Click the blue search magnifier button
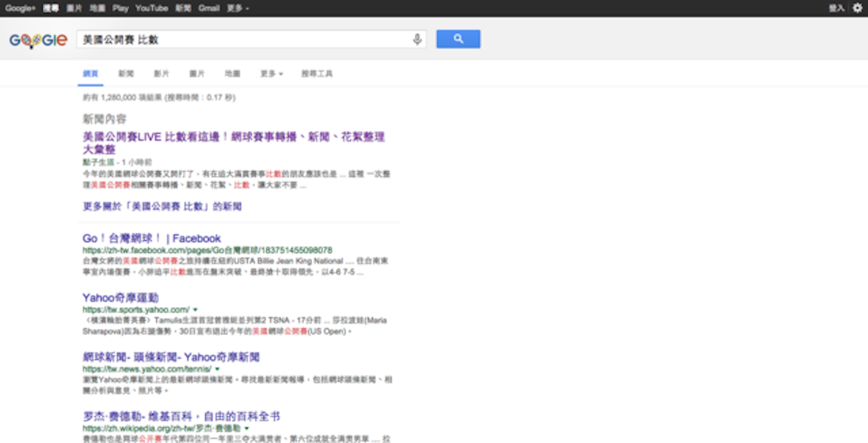This screenshot has height=443, width=868. 458,39
